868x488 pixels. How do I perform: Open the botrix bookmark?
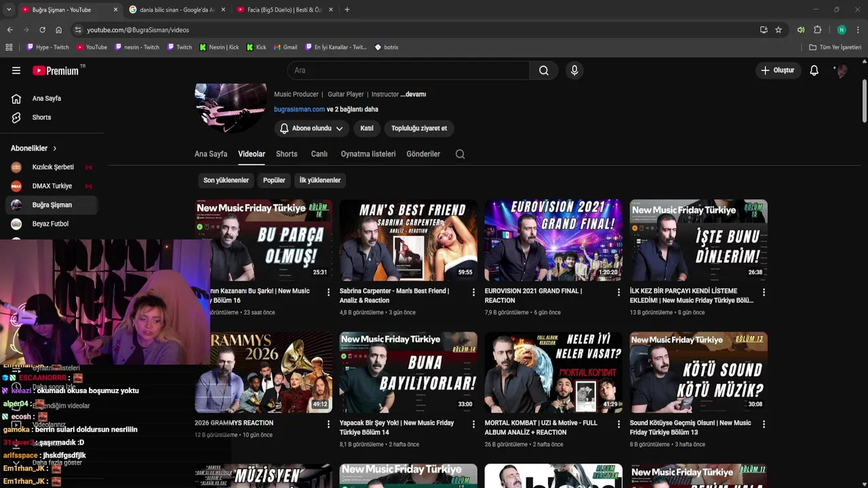pos(387,47)
